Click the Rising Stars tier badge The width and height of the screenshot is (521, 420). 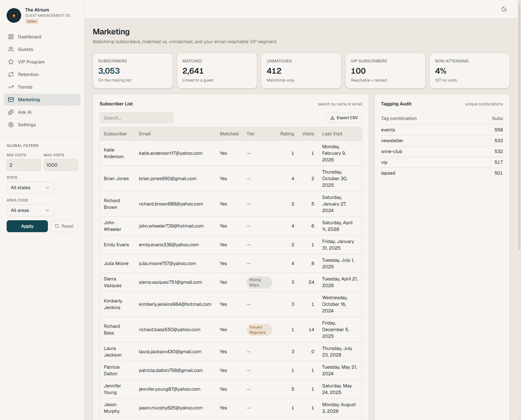pyautogui.click(x=259, y=282)
